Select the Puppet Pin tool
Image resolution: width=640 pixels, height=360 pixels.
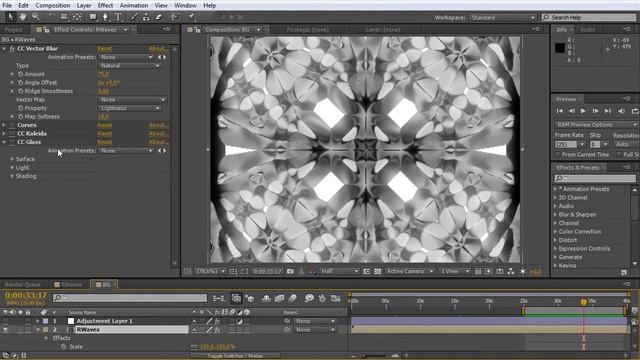191,17
